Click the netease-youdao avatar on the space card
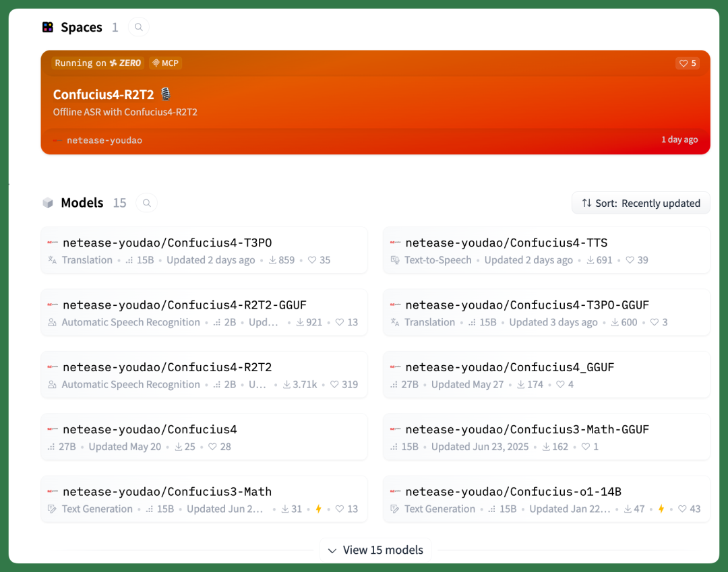This screenshot has height=572, width=728. 57,140
